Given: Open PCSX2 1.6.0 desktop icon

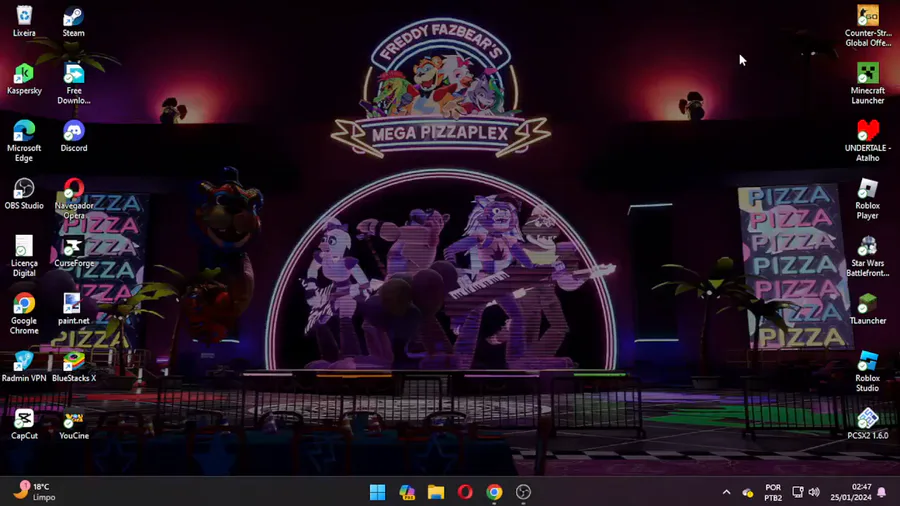Looking at the screenshot, I should point(868,423).
